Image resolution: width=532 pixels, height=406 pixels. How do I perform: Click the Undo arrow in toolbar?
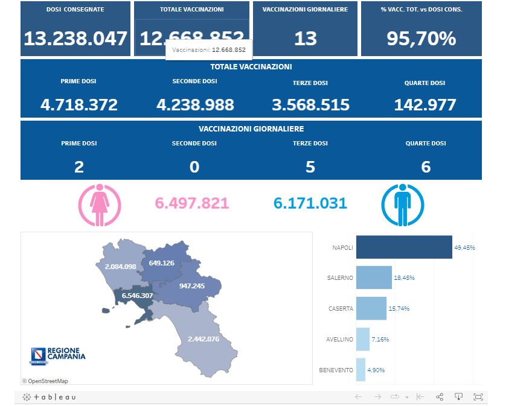point(358,397)
